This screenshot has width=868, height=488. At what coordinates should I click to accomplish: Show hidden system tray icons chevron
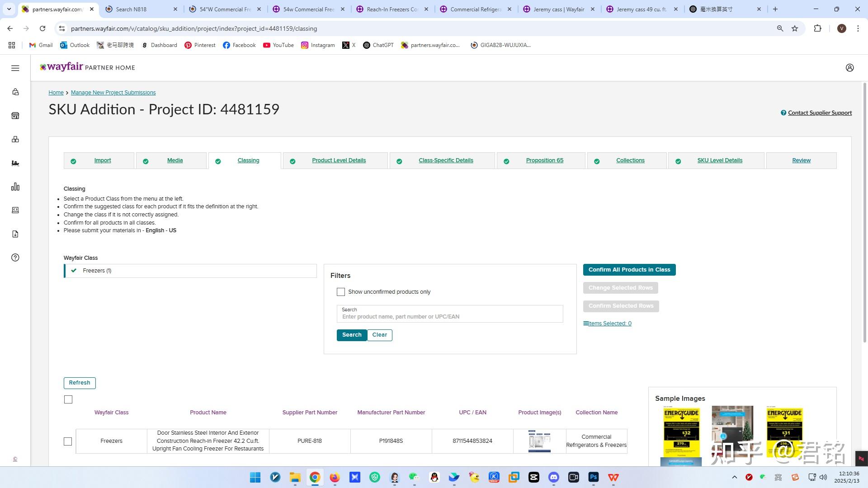click(x=734, y=477)
